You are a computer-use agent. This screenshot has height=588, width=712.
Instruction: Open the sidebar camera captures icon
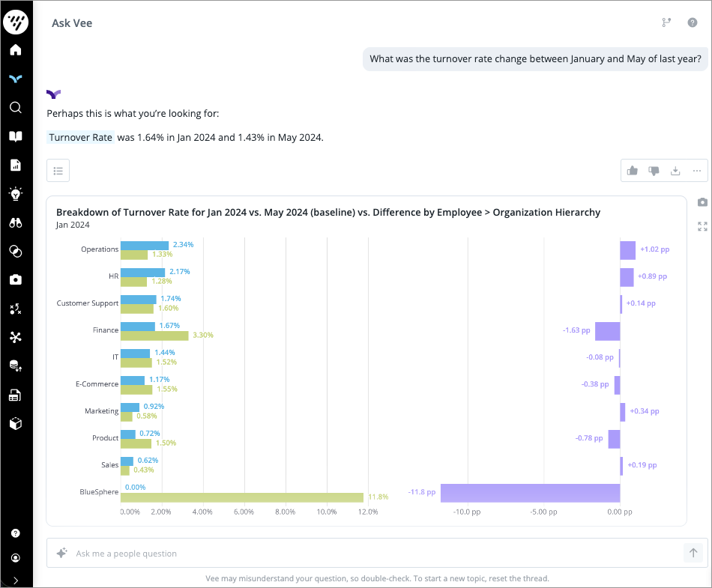pos(16,279)
